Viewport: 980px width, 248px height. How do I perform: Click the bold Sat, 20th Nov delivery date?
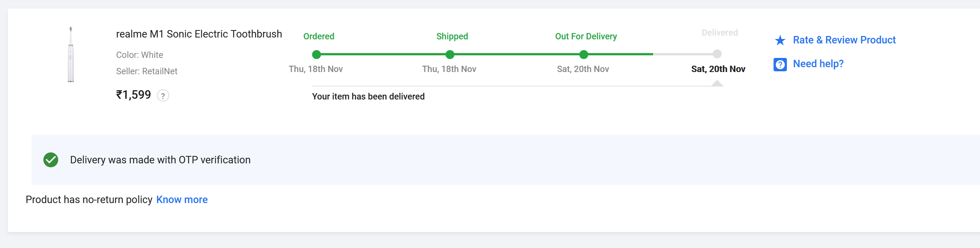tap(718, 69)
